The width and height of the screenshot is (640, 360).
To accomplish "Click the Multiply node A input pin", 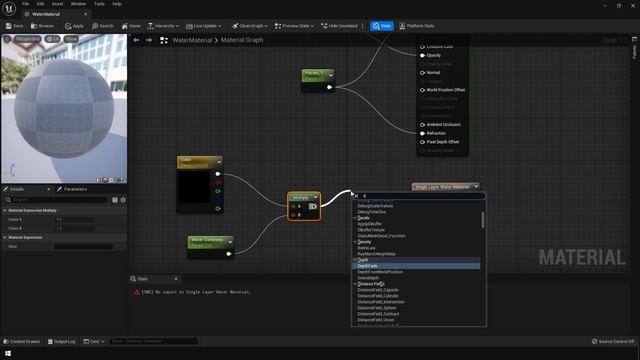I will pos(294,207).
